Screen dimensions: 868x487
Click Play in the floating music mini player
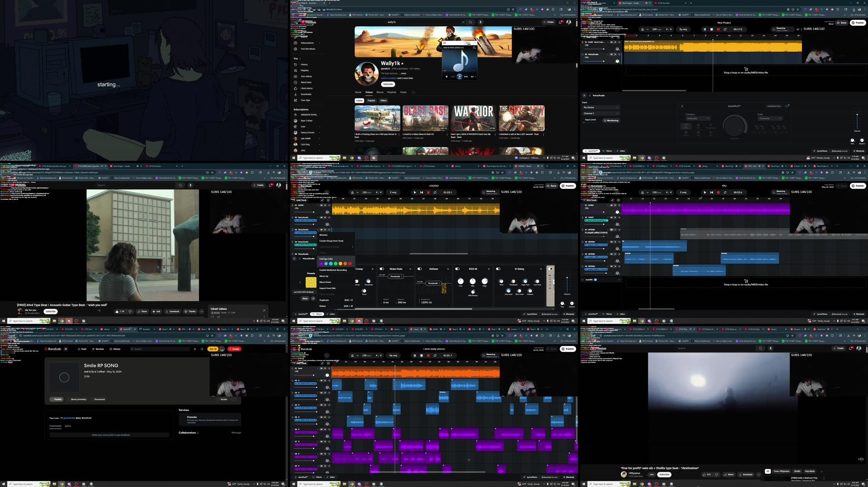(x=459, y=77)
